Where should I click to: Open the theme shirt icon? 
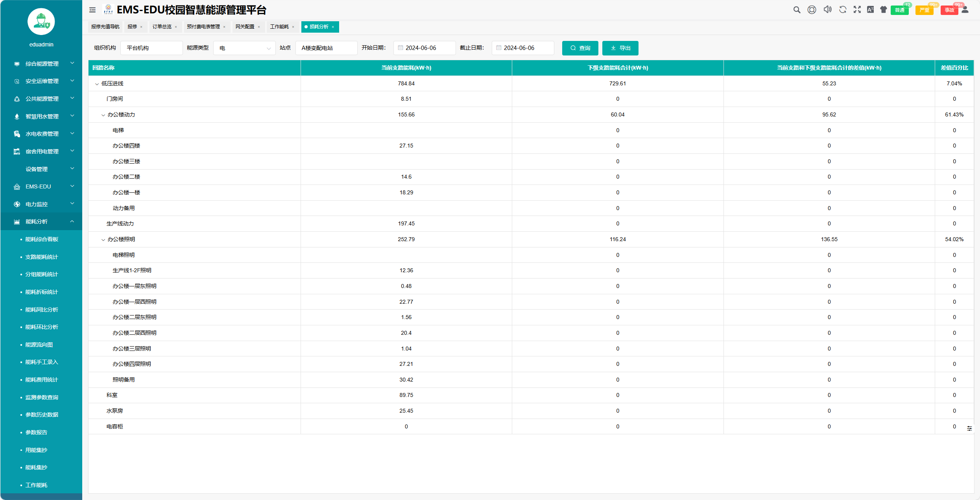(x=884, y=10)
